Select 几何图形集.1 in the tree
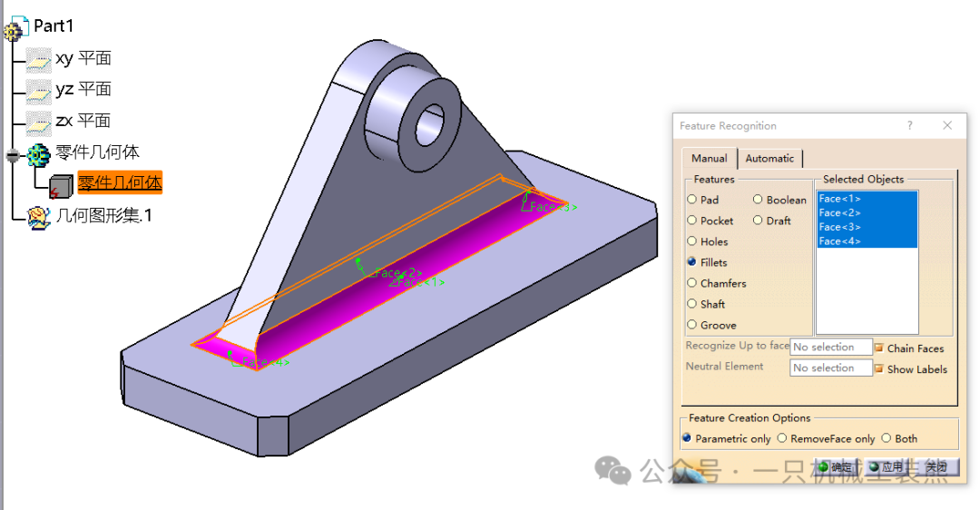The height and width of the screenshot is (510, 980). click(103, 216)
